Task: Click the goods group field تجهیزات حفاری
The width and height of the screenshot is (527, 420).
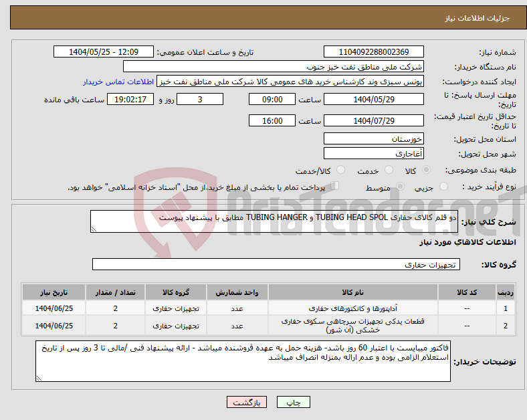Action: click(x=276, y=264)
